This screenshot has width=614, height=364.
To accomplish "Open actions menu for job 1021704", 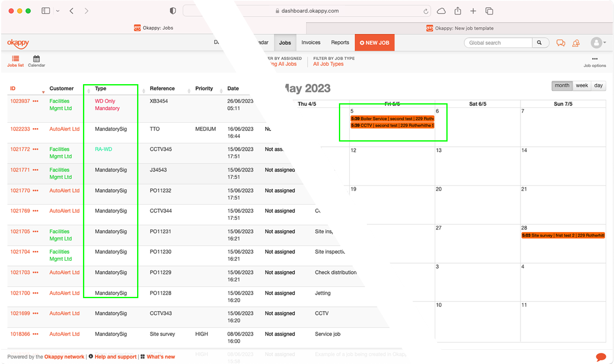I will click(x=35, y=252).
